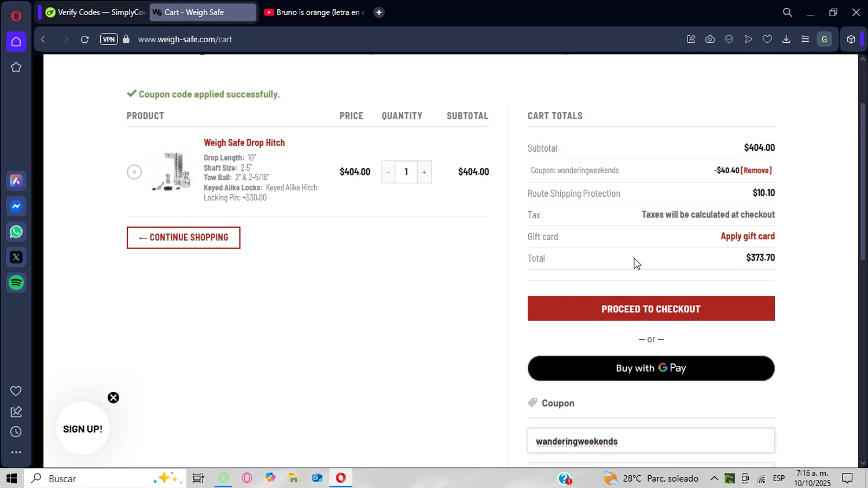Open File Explorer from the taskbar
The height and width of the screenshot is (488, 868).
click(x=293, y=478)
